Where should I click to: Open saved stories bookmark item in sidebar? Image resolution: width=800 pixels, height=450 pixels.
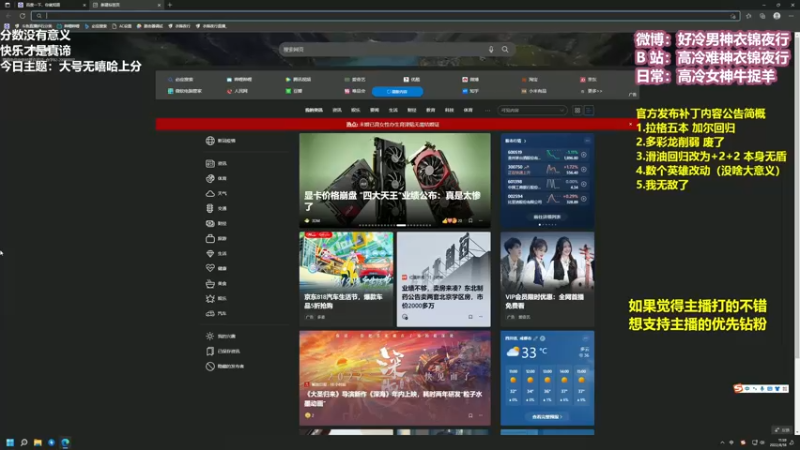[222, 352]
